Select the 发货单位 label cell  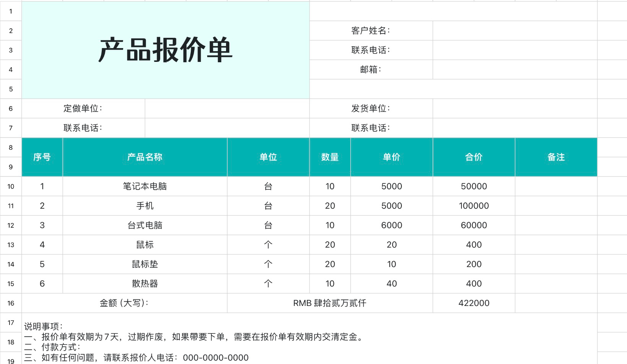[x=371, y=108]
